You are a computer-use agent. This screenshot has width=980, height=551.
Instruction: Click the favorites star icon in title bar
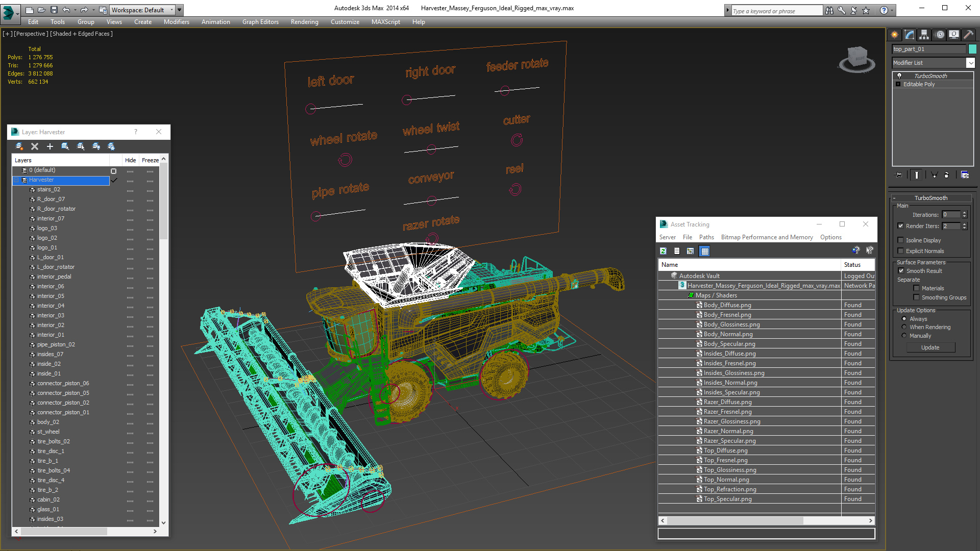(866, 10)
